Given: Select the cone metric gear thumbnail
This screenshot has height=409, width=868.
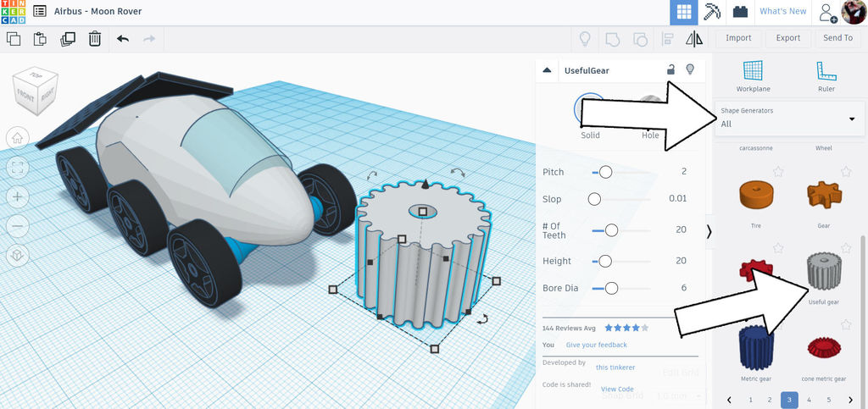Looking at the screenshot, I should (824, 348).
